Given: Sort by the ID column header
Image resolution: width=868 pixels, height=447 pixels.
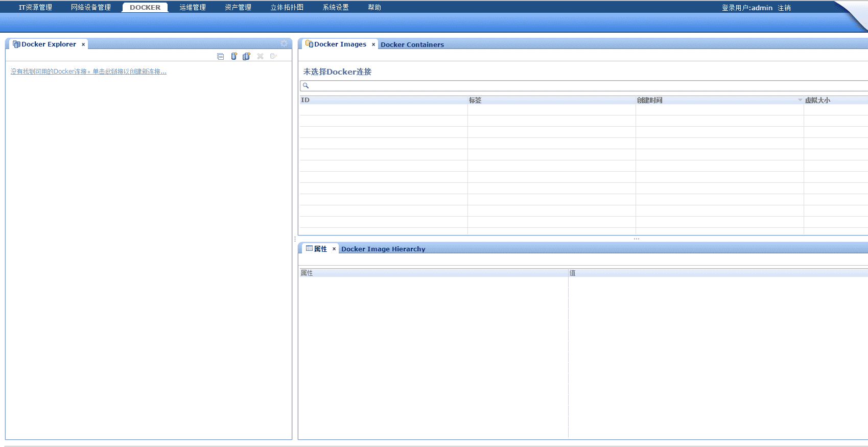Looking at the screenshot, I should point(384,100).
